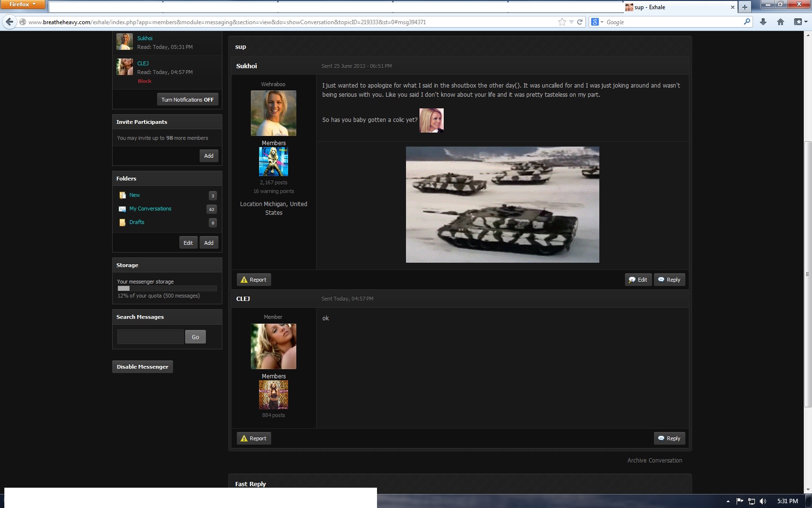
Task: Reload the current page
Action: point(580,22)
